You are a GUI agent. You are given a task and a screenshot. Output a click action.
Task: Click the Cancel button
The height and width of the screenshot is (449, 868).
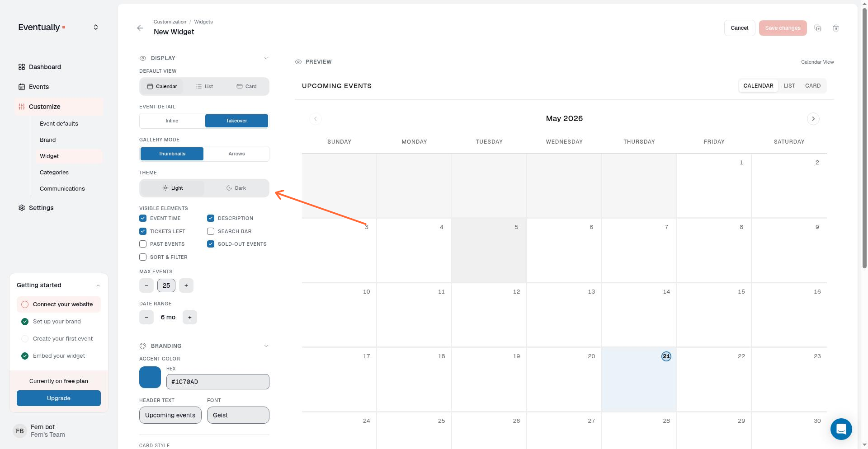pos(740,28)
